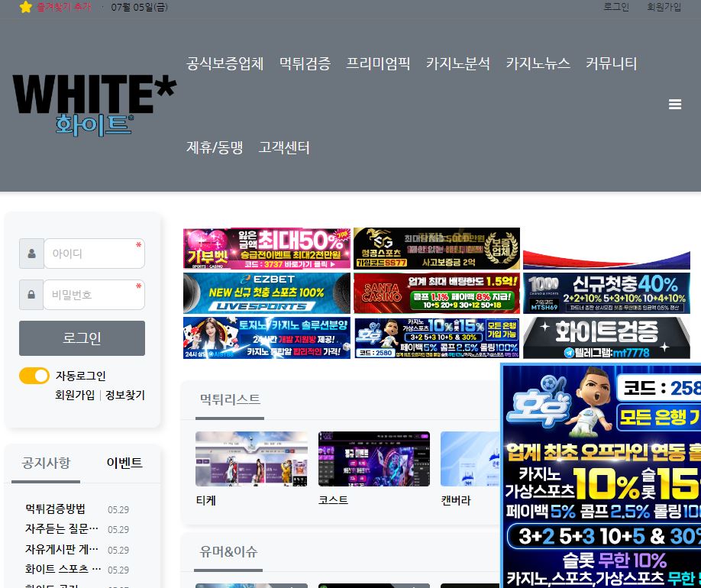Click the 티케 title text
701x588 pixels.
[206, 500]
